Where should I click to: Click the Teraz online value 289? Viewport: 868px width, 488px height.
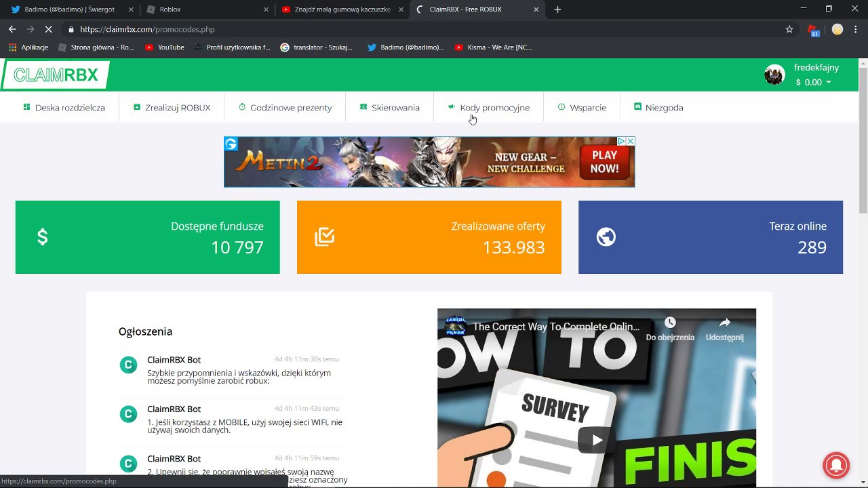point(812,247)
